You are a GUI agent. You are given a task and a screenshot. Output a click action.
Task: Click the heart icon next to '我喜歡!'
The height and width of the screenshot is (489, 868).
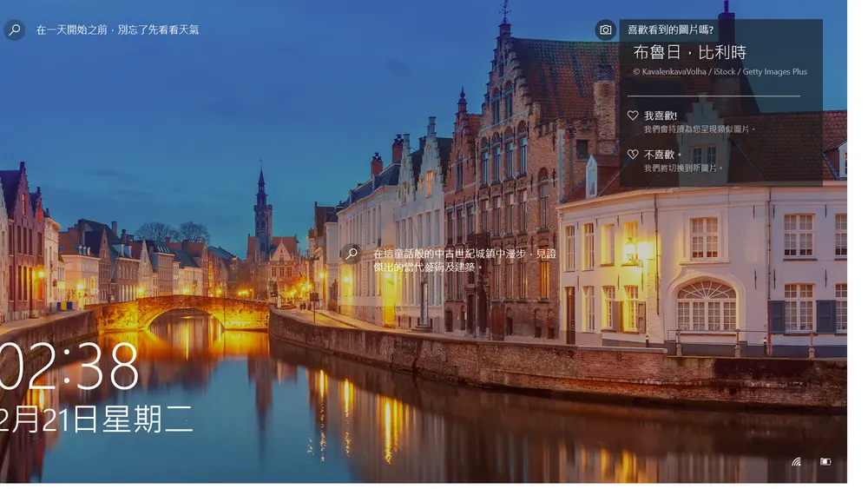[x=633, y=116]
